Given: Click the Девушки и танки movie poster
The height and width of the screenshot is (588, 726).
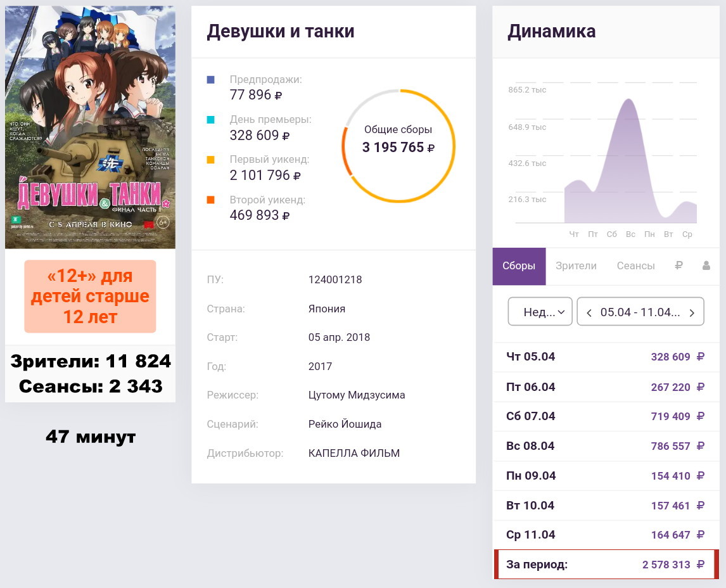Looking at the screenshot, I should [90, 127].
